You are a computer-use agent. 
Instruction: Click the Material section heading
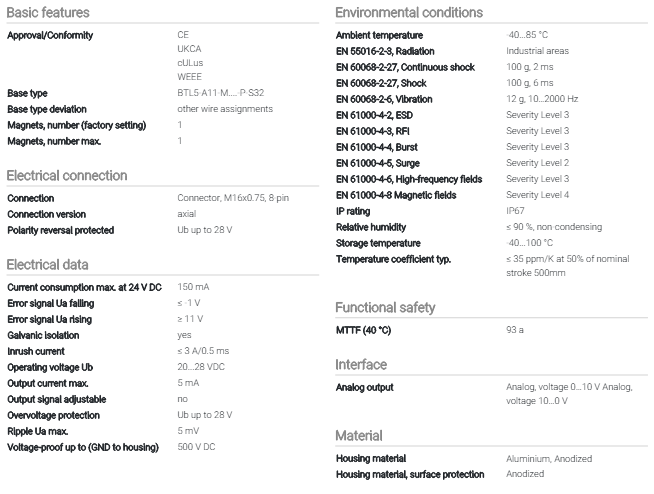click(x=359, y=436)
